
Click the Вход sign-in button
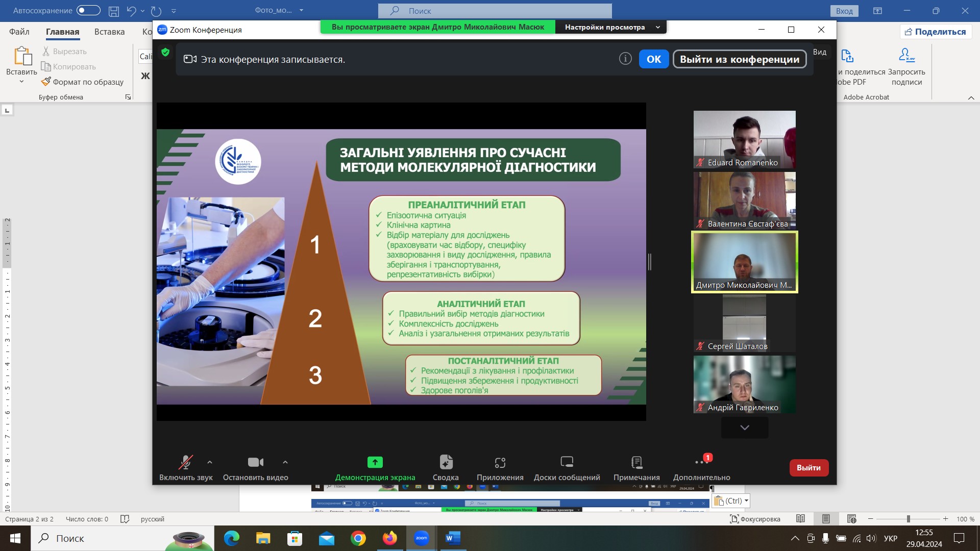coord(844,11)
